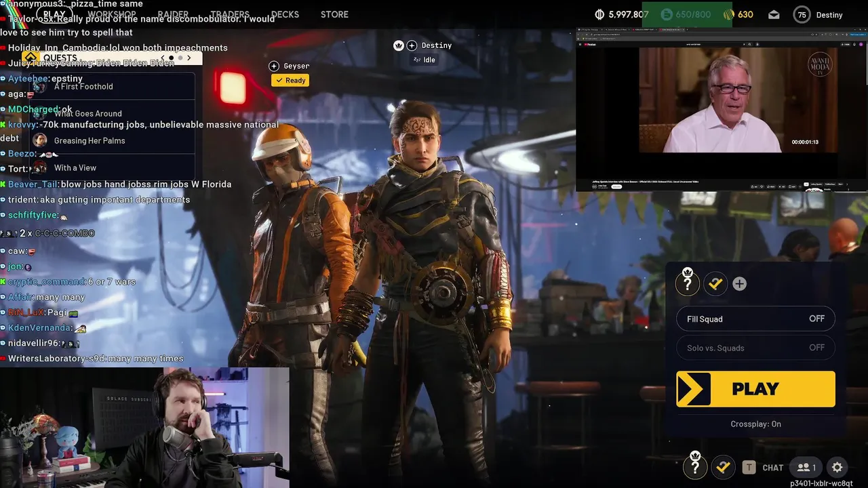Click the streamer webcam overlay
This screenshot has width=868, height=488.
click(144, 428)
